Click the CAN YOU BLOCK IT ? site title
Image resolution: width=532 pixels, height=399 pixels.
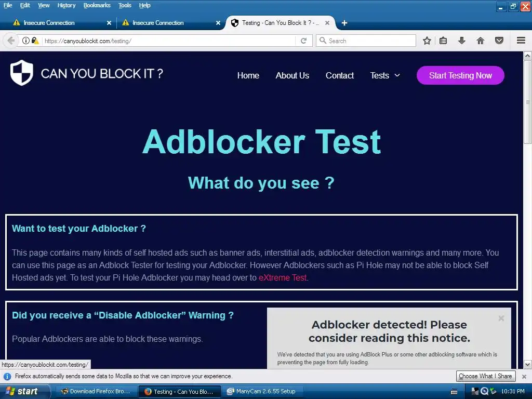coord(102,74)
